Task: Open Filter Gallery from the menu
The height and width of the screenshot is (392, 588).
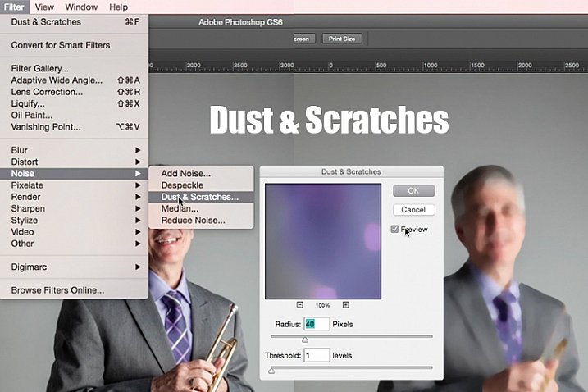Action: (x=40, y=68)
